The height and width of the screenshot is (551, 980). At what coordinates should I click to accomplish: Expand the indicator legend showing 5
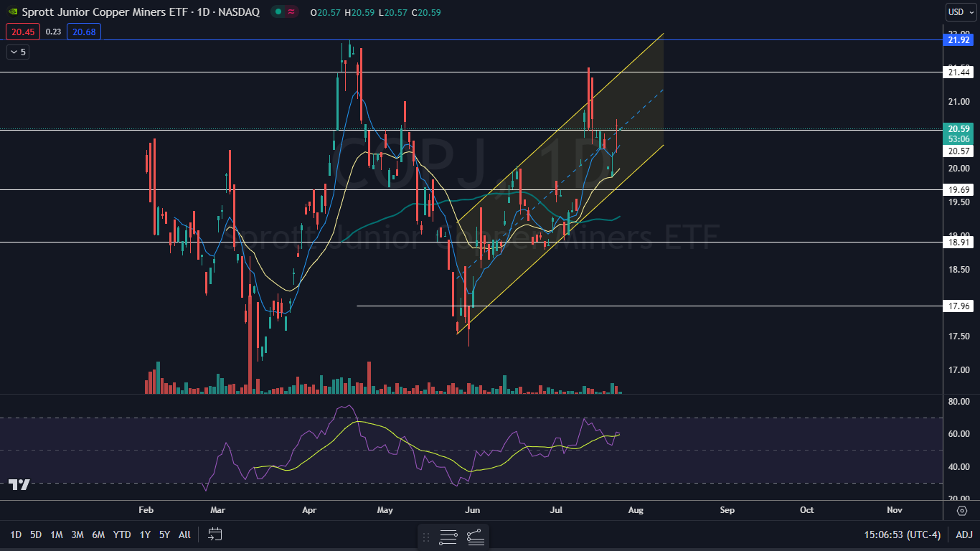tap(18, 52)
